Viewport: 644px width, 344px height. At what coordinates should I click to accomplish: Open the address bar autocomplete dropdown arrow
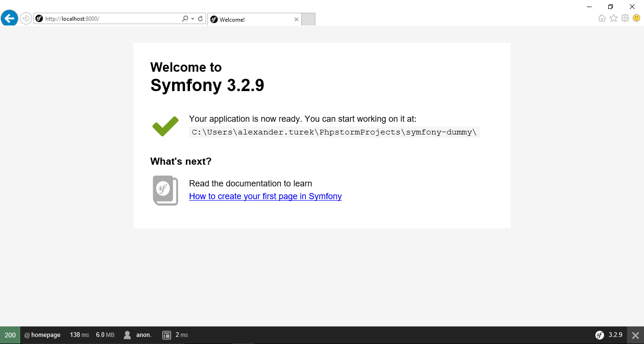[x=192, y=19]
